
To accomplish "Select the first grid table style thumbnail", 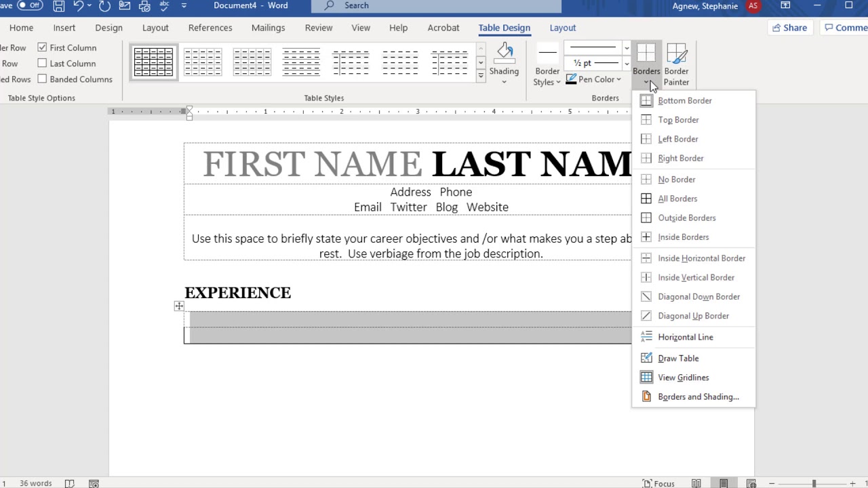I will (x=153, y=62).
